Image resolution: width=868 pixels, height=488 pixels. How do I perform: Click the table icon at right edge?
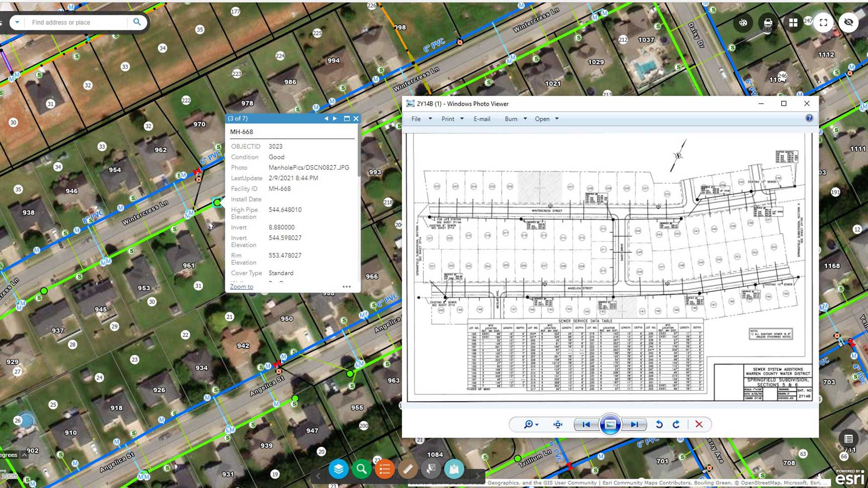point(848,439)
